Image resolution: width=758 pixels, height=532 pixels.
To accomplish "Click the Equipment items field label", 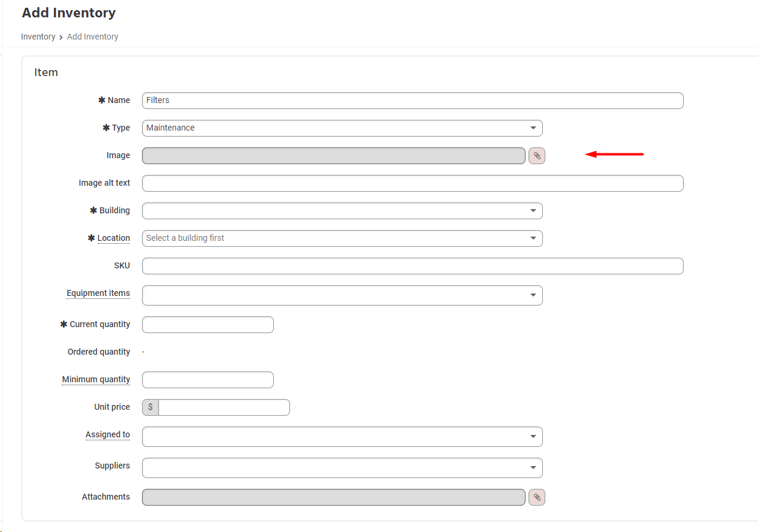I will pos(98,293).
